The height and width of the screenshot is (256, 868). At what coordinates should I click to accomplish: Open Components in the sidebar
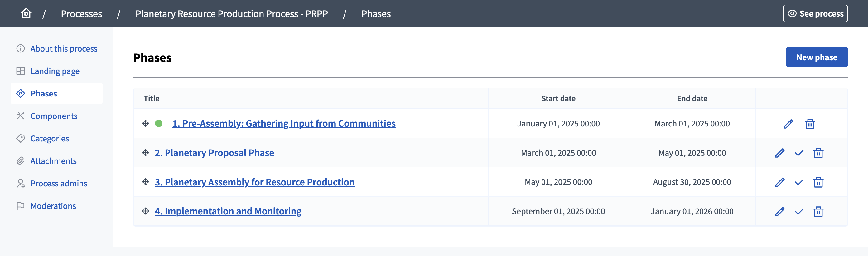(54, 116)
